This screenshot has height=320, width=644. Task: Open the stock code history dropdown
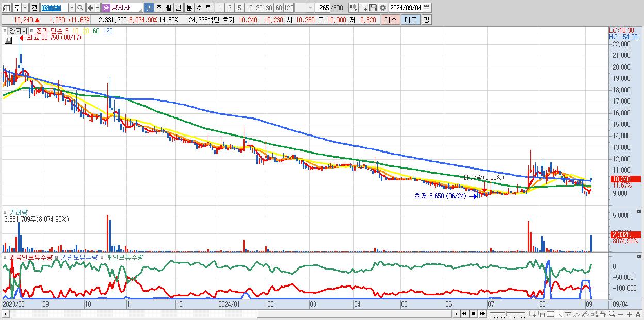(x=72, y=8)
